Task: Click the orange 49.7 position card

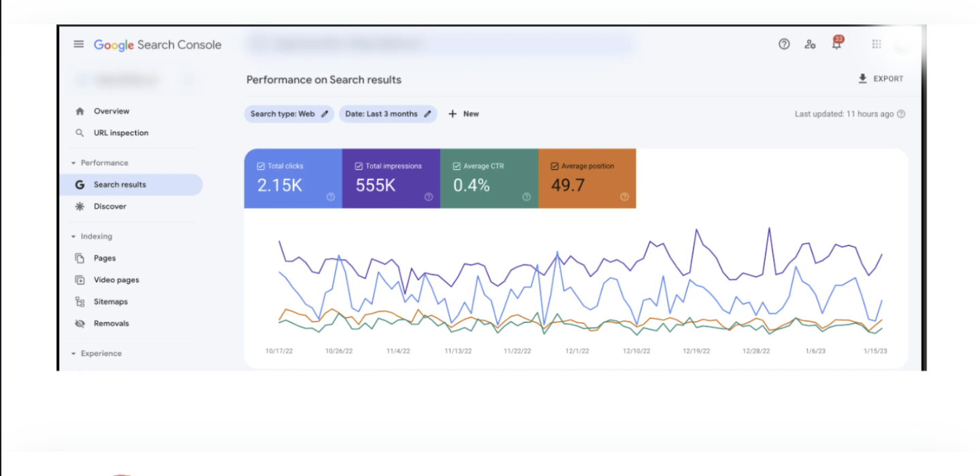Action: click(587, 178)
